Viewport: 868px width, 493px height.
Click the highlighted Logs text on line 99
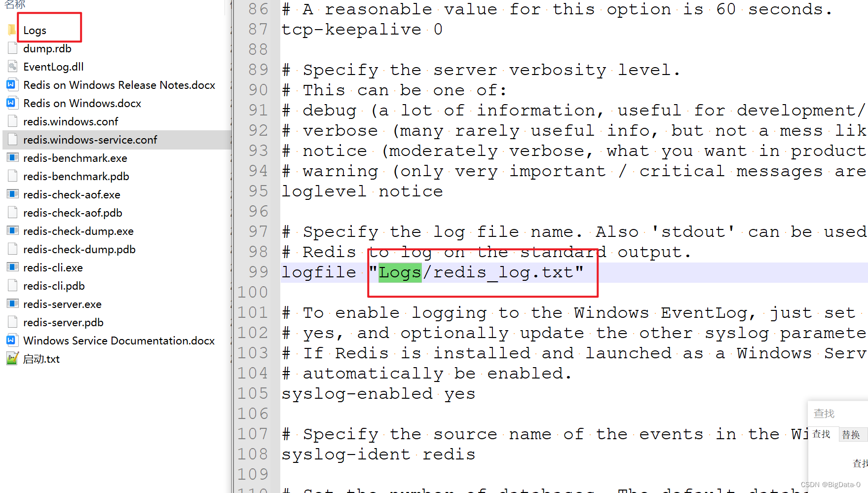[400, 272]
